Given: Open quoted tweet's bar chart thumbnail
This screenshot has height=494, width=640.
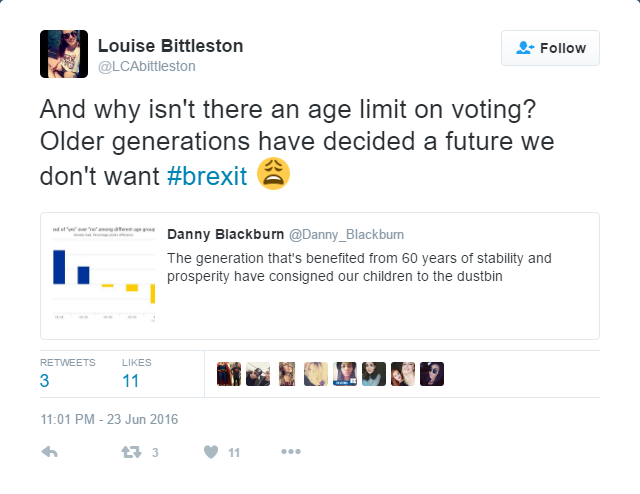Looking at the screenshot, I should (104, 274).
